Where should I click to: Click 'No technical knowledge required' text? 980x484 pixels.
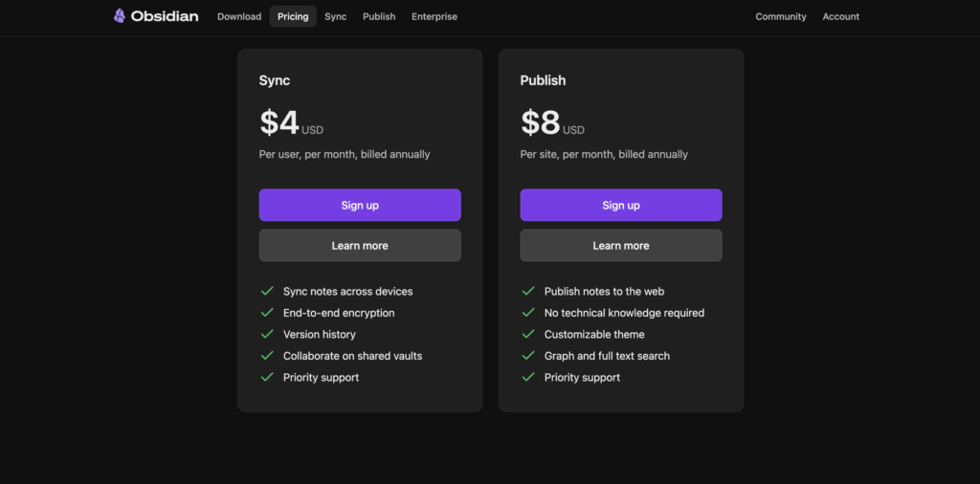(624, 313)
